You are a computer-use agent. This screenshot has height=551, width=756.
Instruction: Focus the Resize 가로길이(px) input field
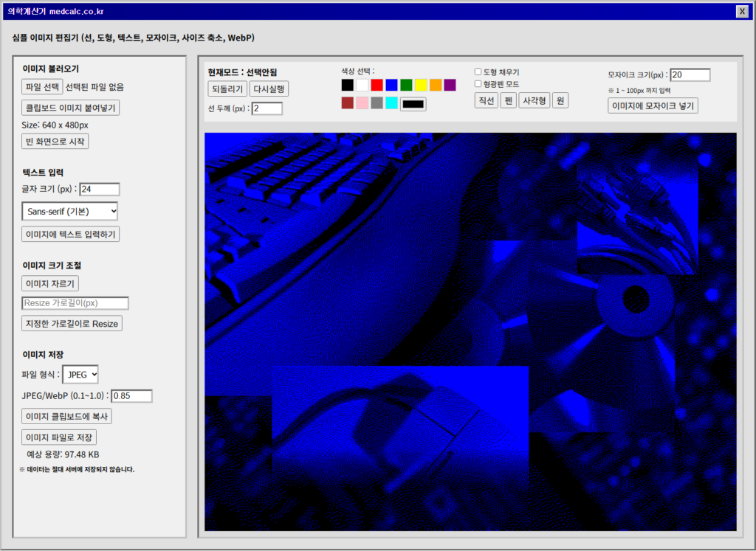pos(75,303)
